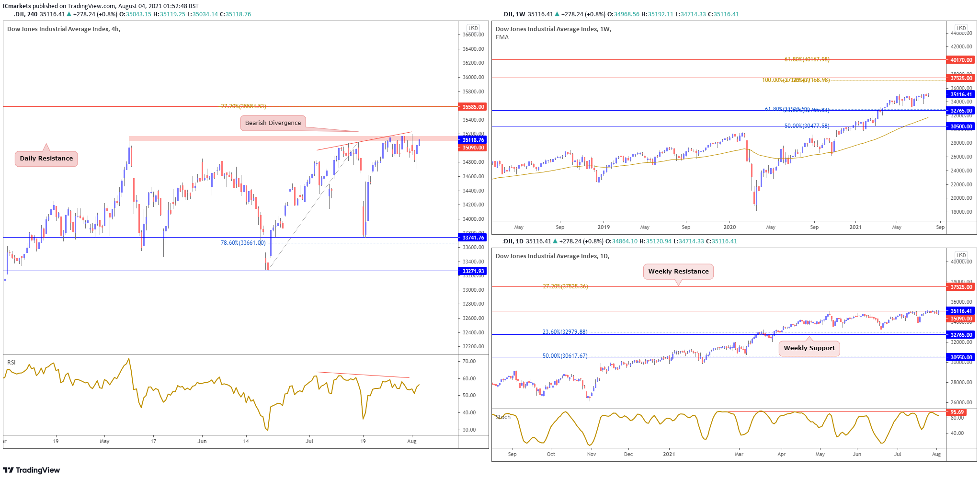
Task: Click the 23.60%(32979.88) Fibonacci label
Action: (x=565, y=332)
